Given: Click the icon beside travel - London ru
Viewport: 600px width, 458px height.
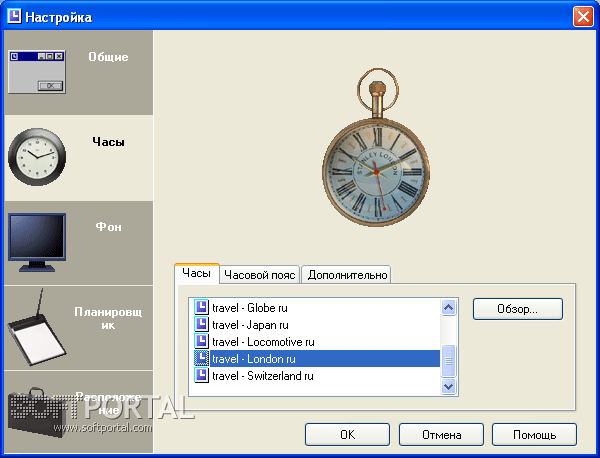Looking at the screenshot, I should [201, 359].
